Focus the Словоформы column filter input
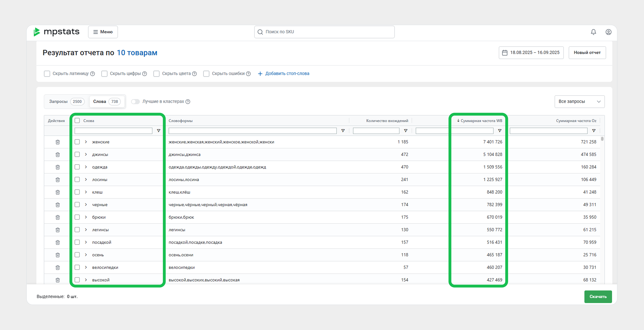The width and height of the screenshot is (644, 330). pos(252,131)
